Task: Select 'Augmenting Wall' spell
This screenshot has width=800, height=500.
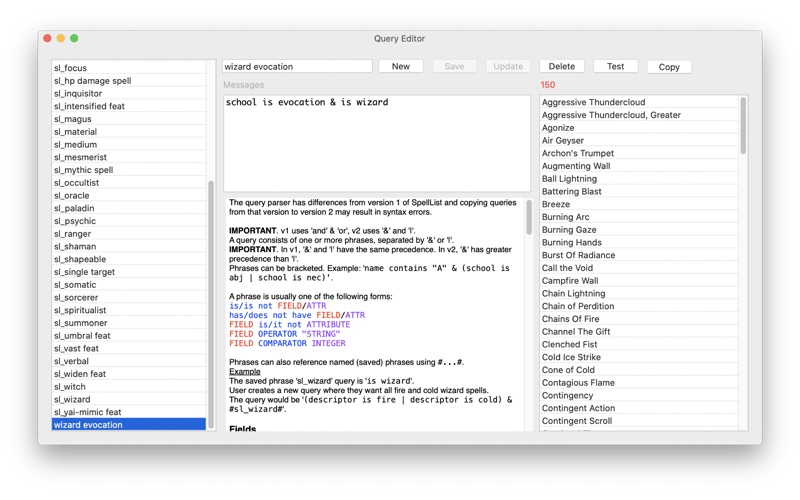Action: coord(639,166)
